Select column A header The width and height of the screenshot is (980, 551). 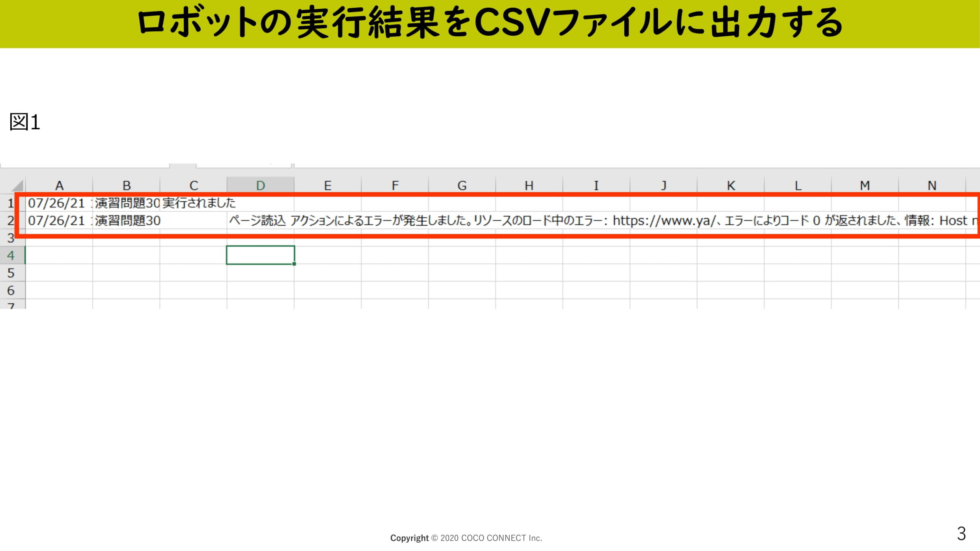pyautogui.click(x=59, y=185)
